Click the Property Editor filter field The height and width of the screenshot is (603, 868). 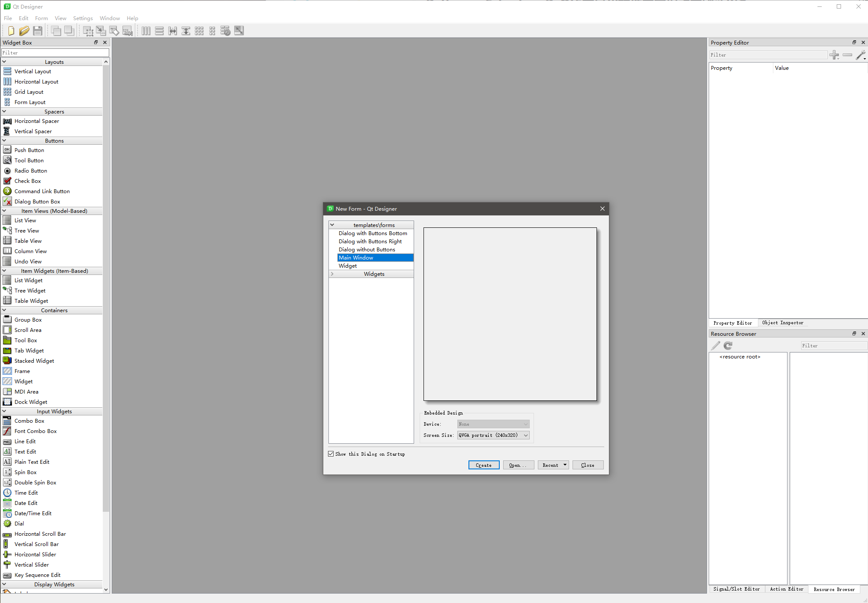click(768, 55)
